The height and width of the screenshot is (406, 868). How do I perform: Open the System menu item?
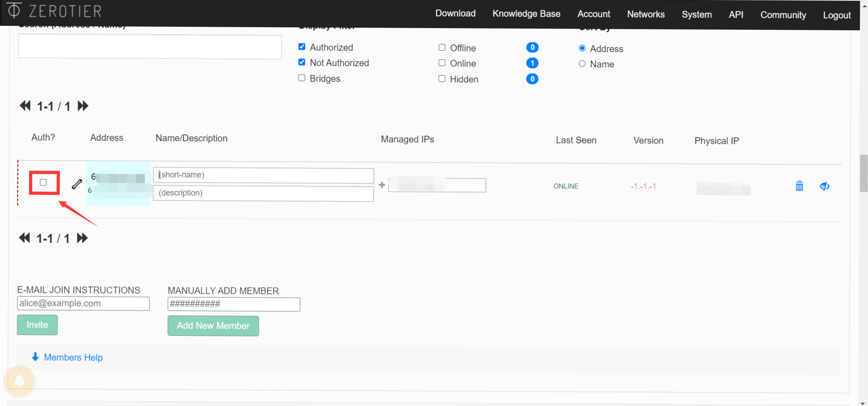click(697, 14)
